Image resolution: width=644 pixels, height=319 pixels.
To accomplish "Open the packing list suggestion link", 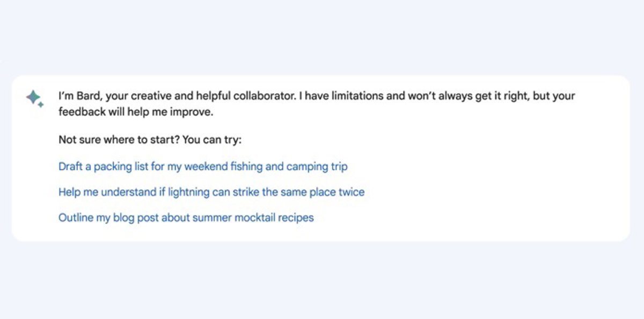I will pos(203,167).
